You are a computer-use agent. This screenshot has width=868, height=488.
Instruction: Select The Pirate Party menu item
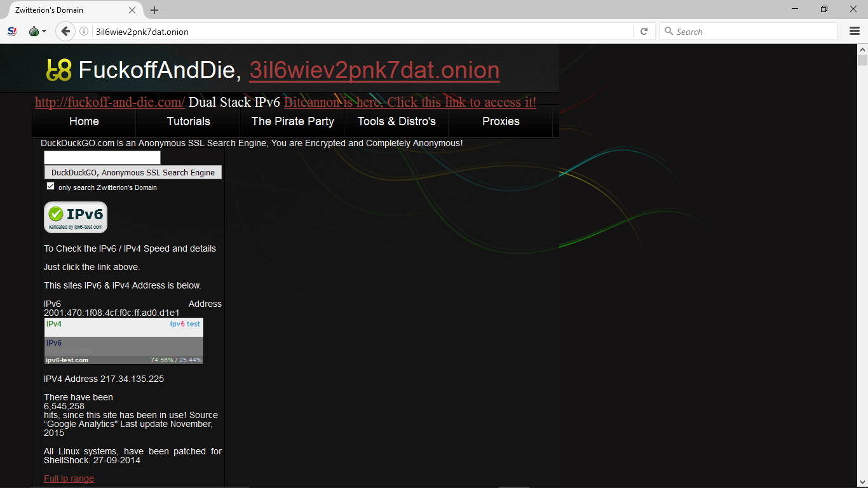point(292,121)
